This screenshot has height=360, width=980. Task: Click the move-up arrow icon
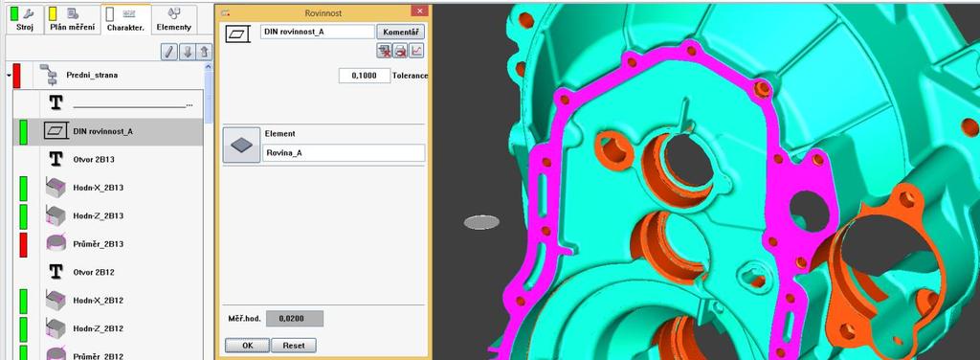click(205, 52)
